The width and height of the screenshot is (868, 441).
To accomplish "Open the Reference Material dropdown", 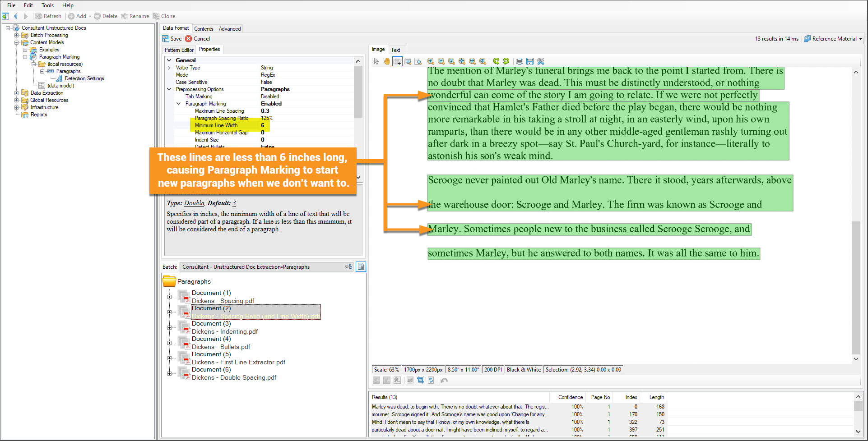I will coord(833,39).
